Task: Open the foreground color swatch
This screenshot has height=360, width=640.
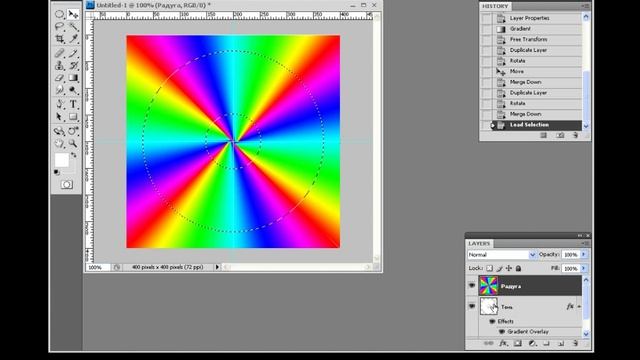Action: click(x=62, y=160)
